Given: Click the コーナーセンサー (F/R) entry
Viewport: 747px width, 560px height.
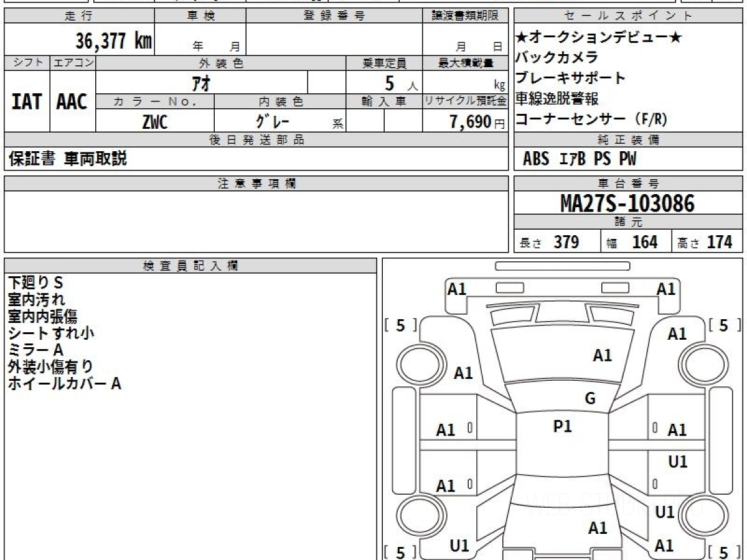Looking at the screenshot, I should [x=591, y=119].
